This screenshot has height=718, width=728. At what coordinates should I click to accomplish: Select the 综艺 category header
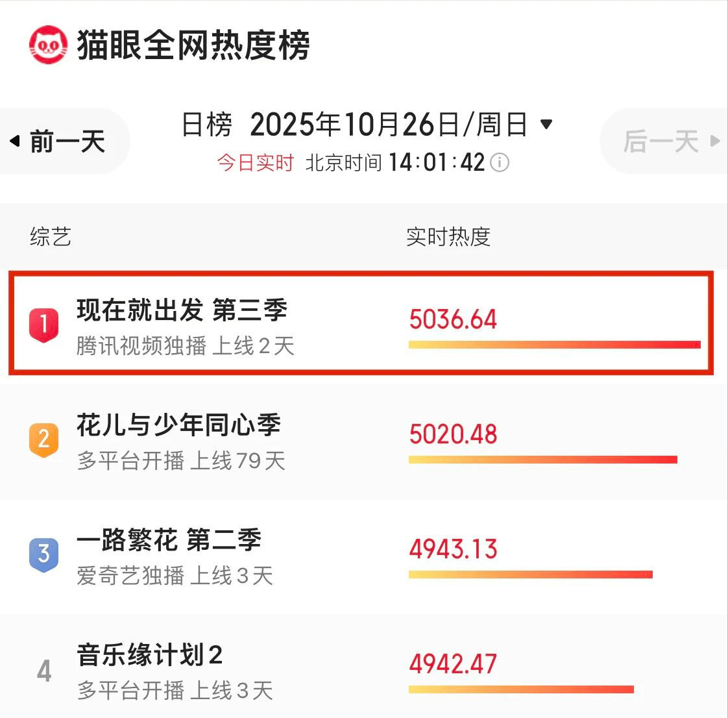tap(51, 236)
